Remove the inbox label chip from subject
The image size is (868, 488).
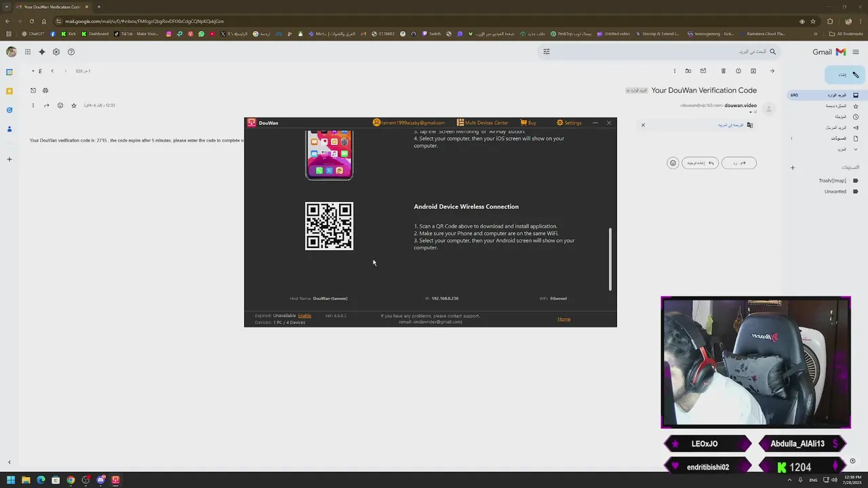[628, 90]
